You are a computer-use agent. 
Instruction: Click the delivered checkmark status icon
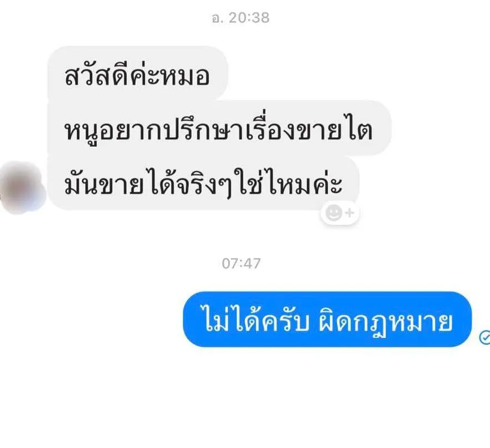(x=484, y=337)
